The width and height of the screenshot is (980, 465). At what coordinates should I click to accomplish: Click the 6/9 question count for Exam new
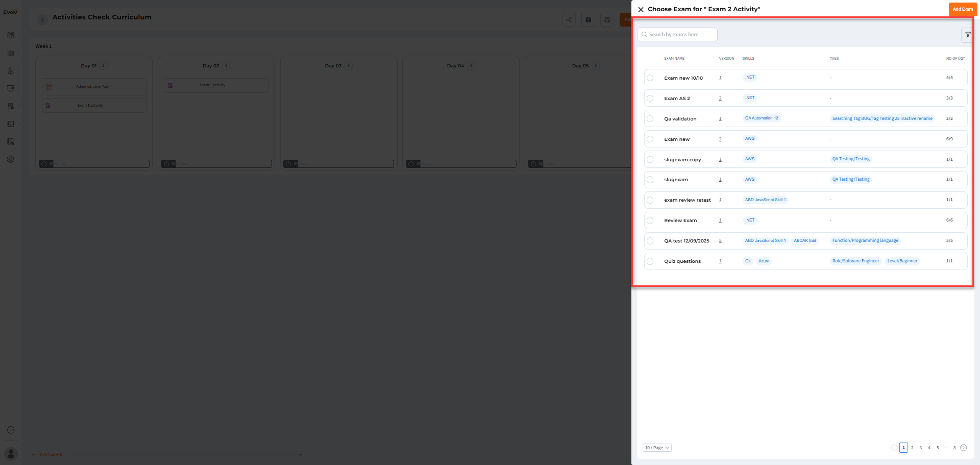pos(949,139)
